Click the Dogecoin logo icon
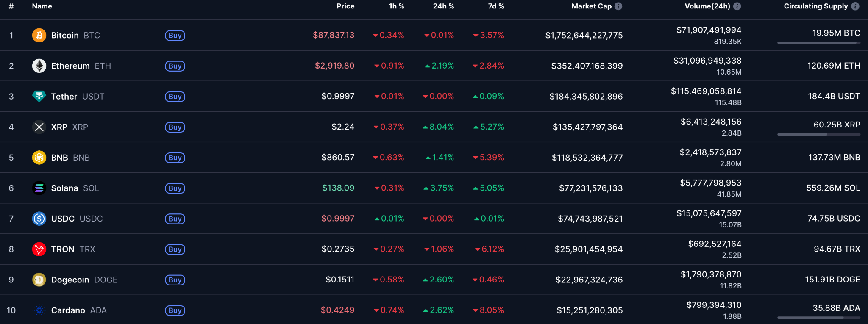This screenshot has height=324, width=868. click(39, 280)
